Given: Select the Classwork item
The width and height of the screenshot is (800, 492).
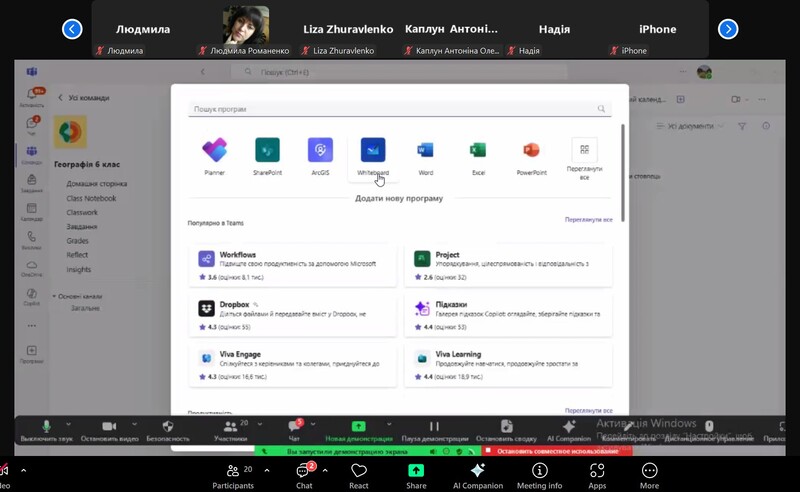Looking at the screenshot, I should [82, 212].
